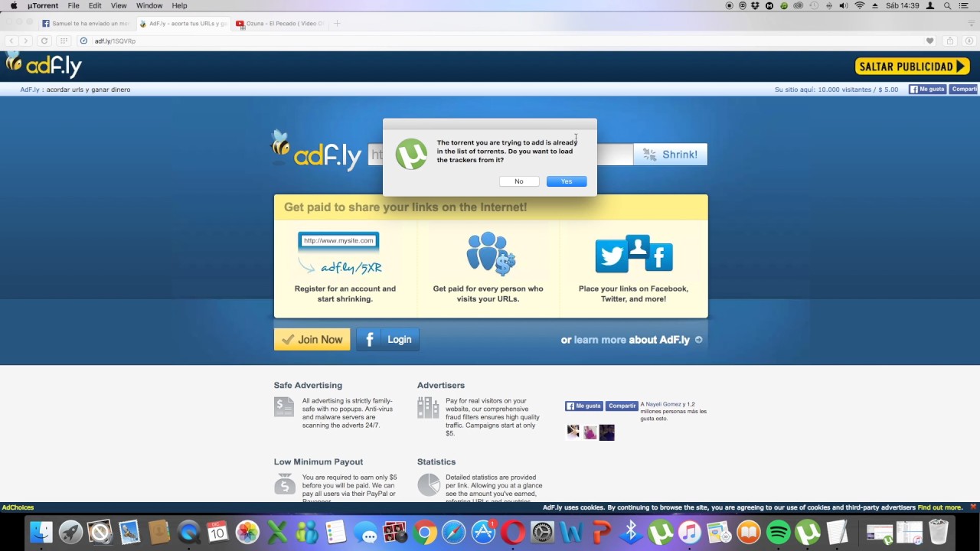The height and width of the screenshot is (551, 980).
Task: Open Photo Booth from the Dock
Action: coord(395,532)
